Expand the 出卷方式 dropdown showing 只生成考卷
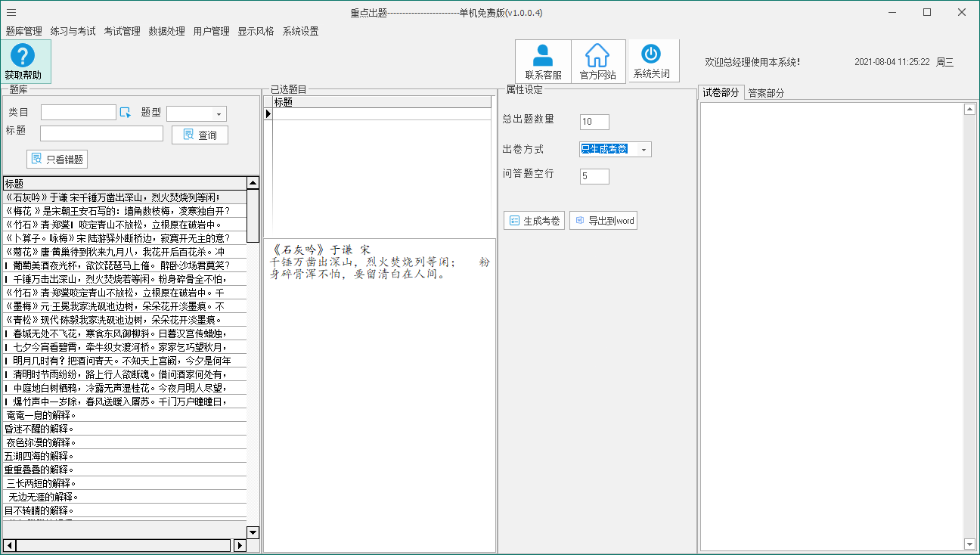The width and height of the screenshot is (980, 555). pyautogui.click(x=644, y=149)
